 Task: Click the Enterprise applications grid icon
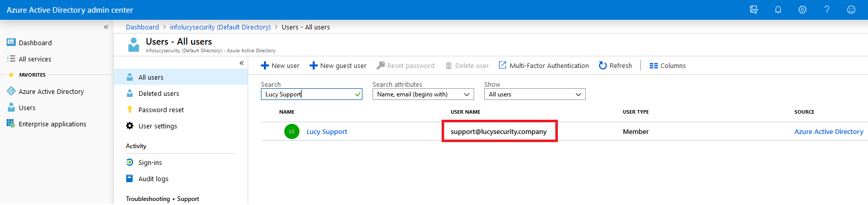pyautogui.click(x=10, y=123)
